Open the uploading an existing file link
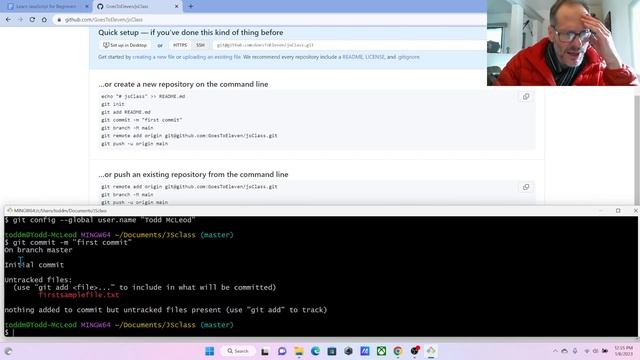Image resolution: width=640 pixels, height=360 pixels. tap(211, 57)
